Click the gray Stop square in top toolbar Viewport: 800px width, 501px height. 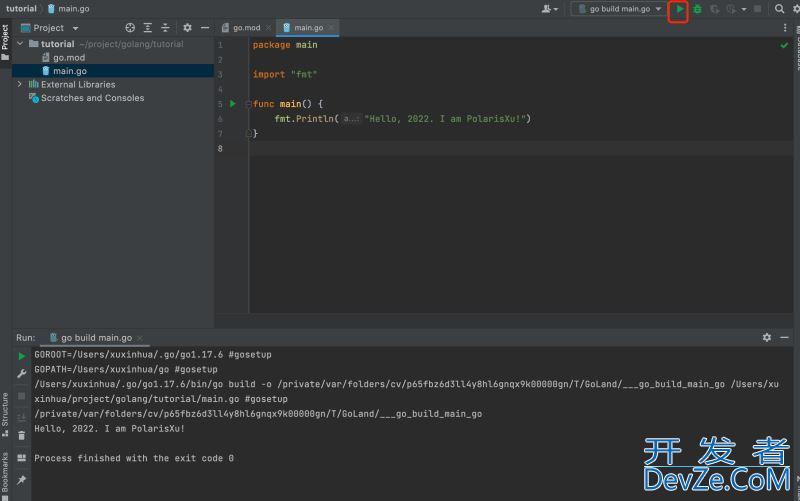click(758, 9)
